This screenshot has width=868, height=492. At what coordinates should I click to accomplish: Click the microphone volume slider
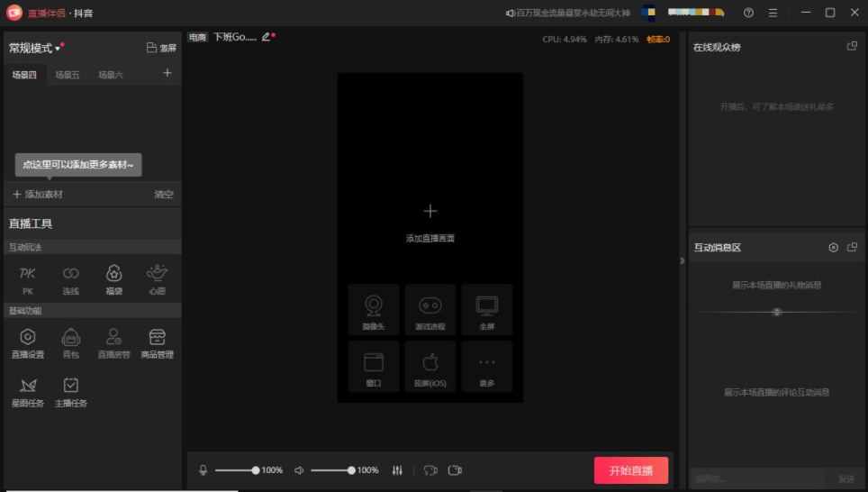pos(236,470)
